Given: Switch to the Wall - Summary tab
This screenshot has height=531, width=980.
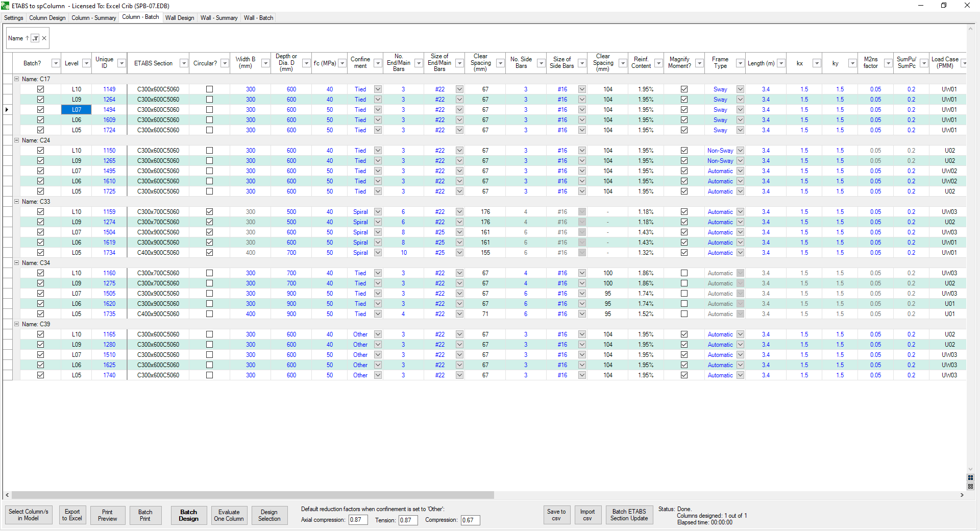Looking at the screenshot, I should (x=218, y=18).
